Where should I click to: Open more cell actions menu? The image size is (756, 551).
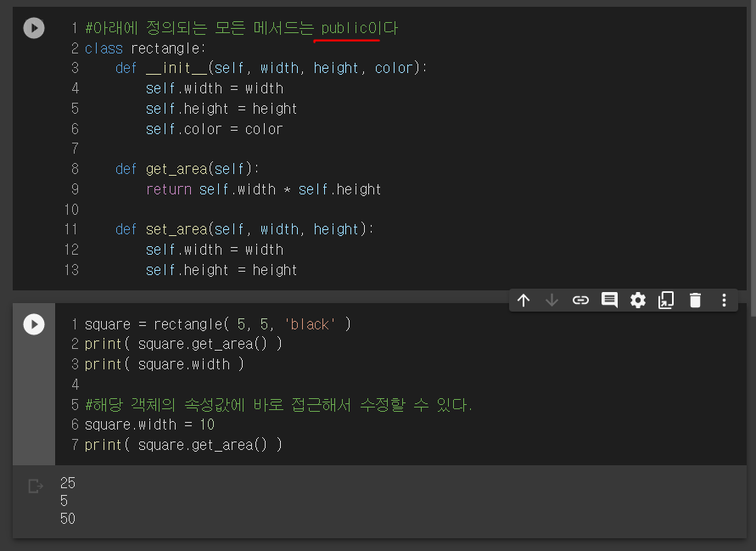tap(724, 300)
